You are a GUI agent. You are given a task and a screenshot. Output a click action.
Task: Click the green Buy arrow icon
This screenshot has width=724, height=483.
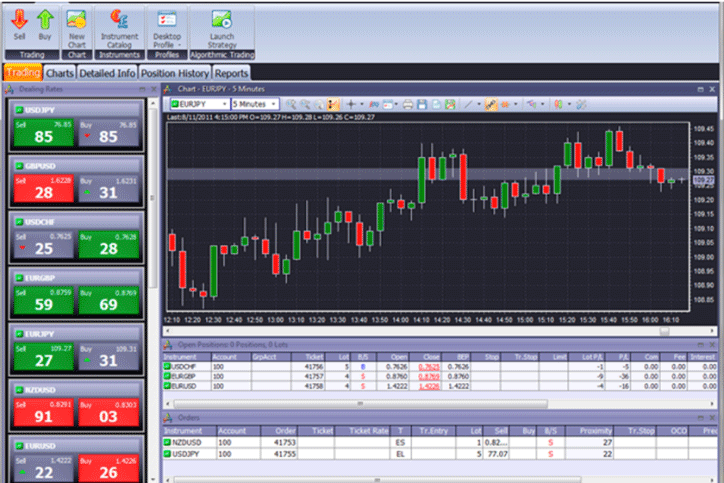pyautogui.click(x=44, y=18)
